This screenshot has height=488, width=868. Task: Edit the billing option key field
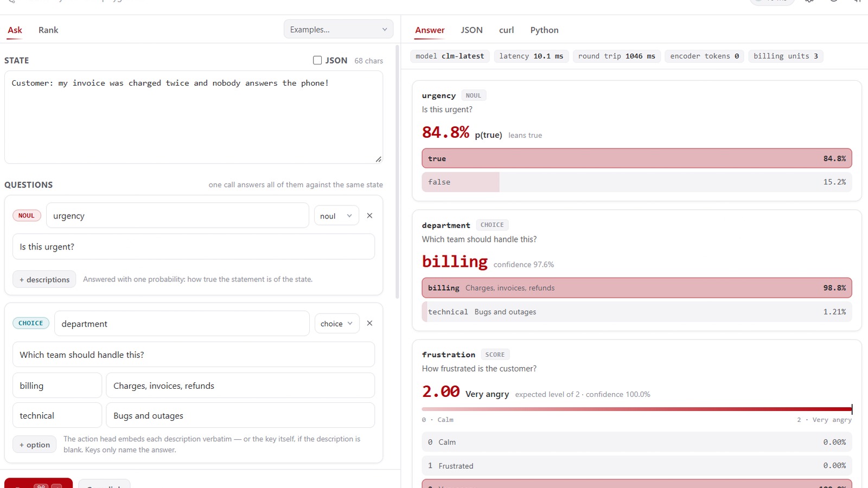pyautogui.click(x=57, y=386)
